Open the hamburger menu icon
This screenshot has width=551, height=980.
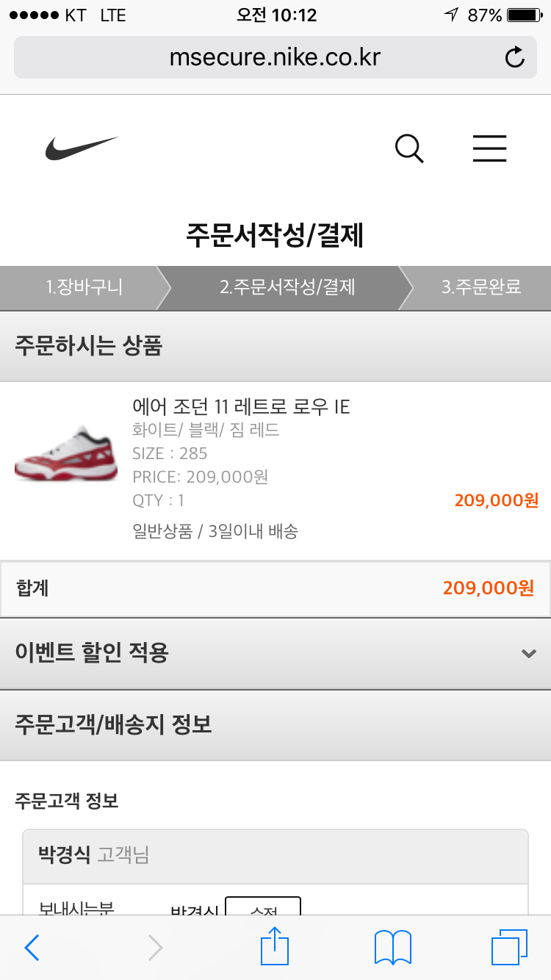tap(489, 148)
